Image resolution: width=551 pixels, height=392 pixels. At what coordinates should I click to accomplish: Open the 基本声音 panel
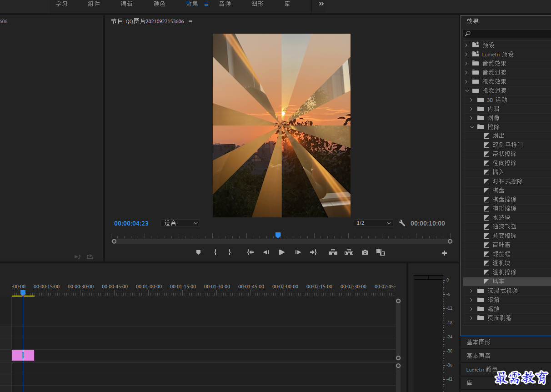click(479, 356)
